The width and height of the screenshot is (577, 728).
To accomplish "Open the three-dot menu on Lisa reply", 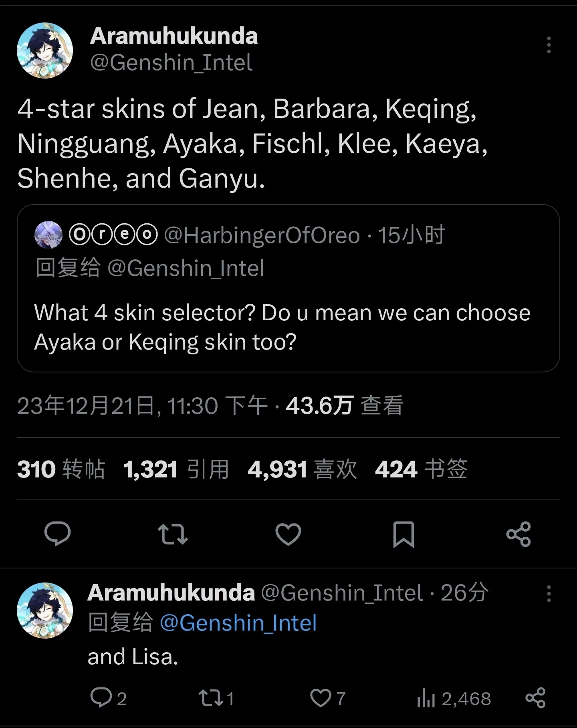I will coord(549,594).
